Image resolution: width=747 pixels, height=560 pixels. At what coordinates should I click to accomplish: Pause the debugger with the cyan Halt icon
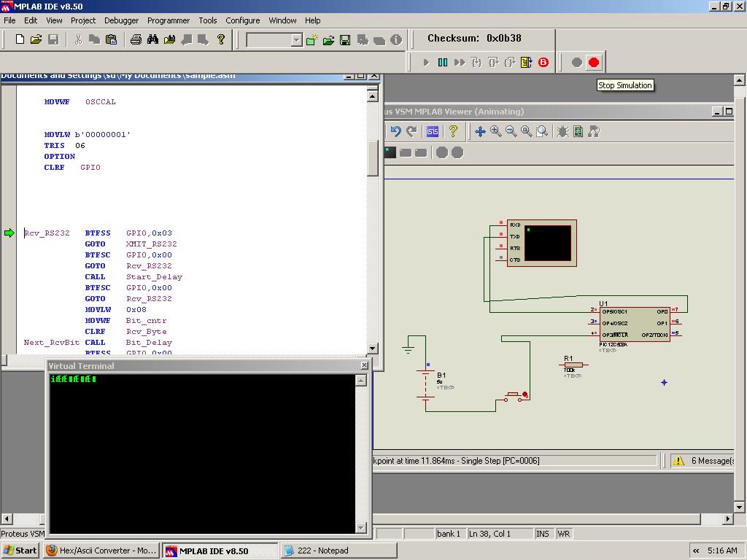click(443, 63)
